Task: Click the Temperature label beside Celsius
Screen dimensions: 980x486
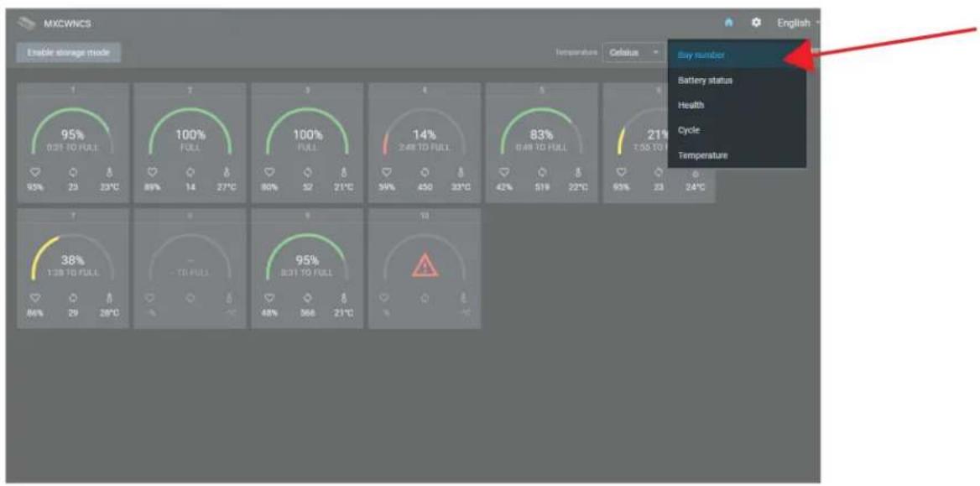Action: click(575, 53)
